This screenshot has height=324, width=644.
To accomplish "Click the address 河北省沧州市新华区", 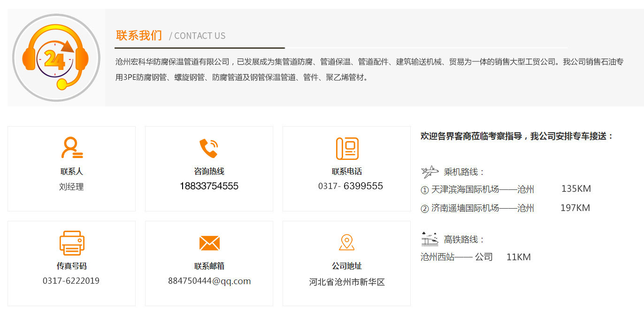I will coord(347,282).
